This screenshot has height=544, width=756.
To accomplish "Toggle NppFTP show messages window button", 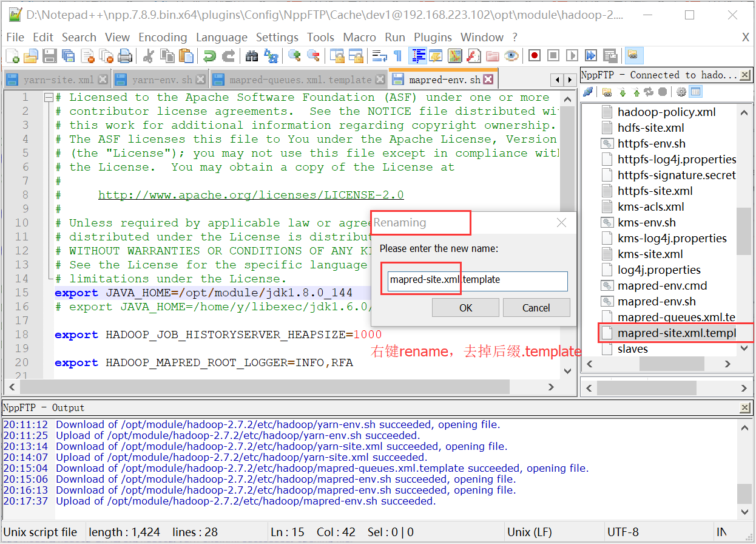I will coord(695,92).
